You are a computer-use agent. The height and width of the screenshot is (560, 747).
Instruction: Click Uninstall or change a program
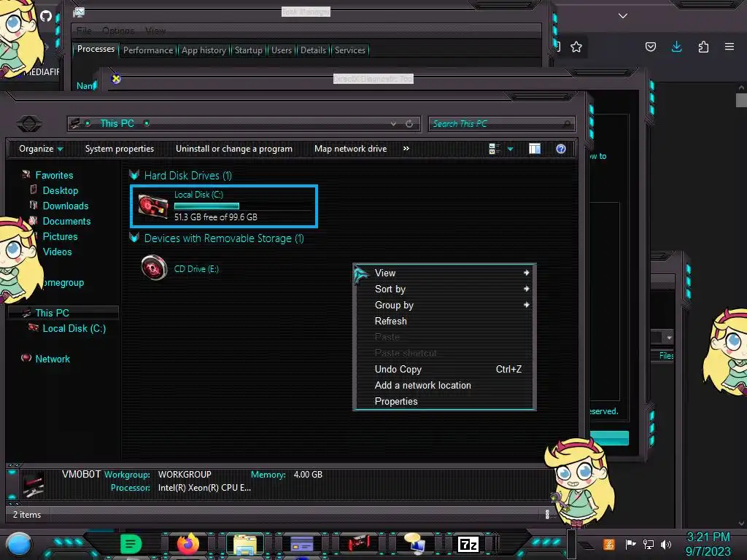pos(234,149)
